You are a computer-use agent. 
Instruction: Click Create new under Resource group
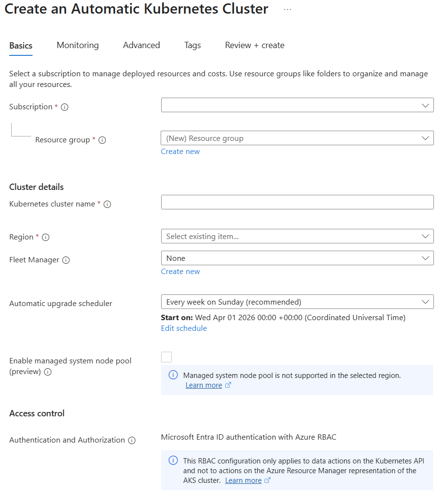(x=180, y=152)
